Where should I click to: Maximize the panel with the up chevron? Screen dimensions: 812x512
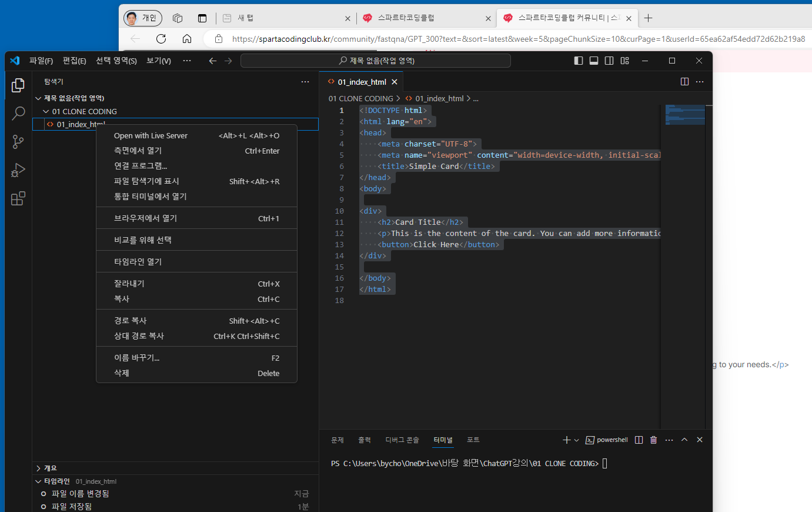click(x=684, y=440)
